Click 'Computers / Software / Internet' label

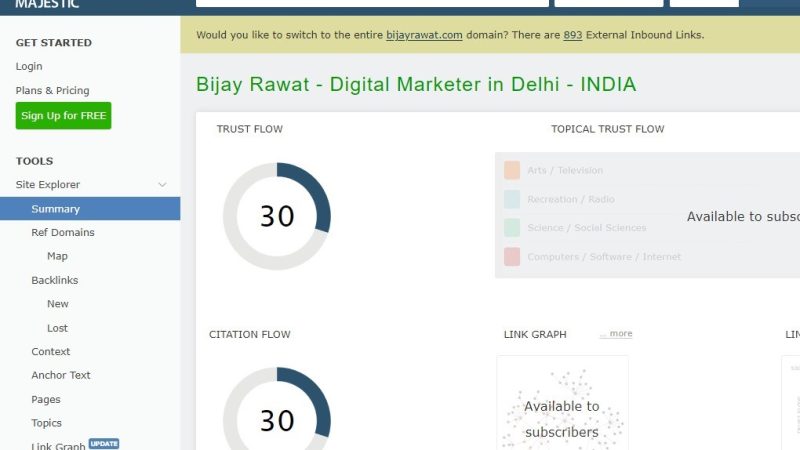pyautogui.click(x=604, y=257)
